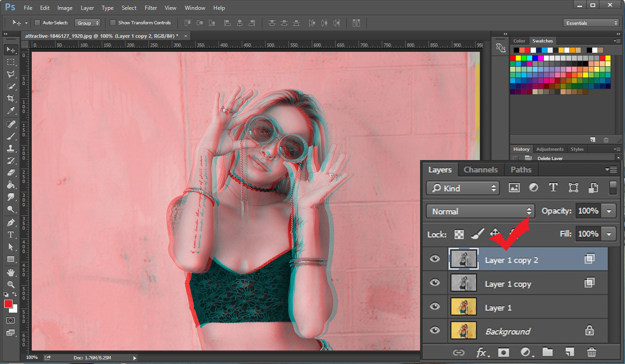Create a new group folder icon
Screen dimensions: 625x364
[547, 352]
